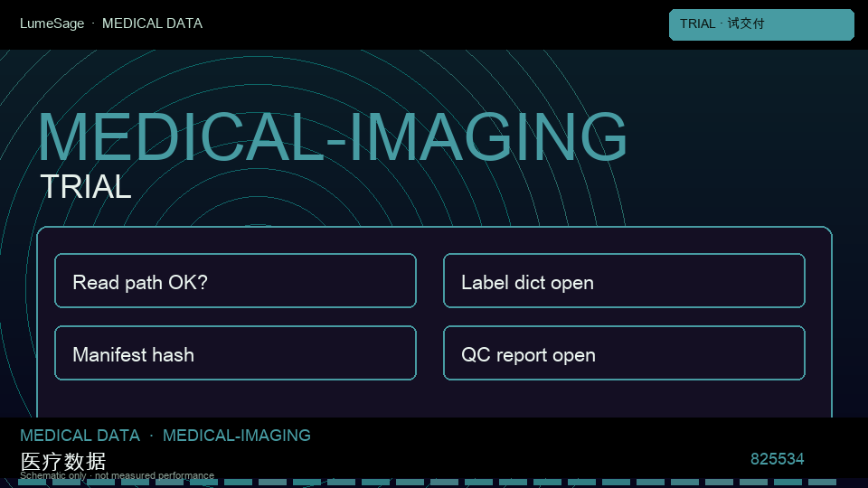Click the word hash in Manifest card
The image size is (868, 488).
click(173, 354)
